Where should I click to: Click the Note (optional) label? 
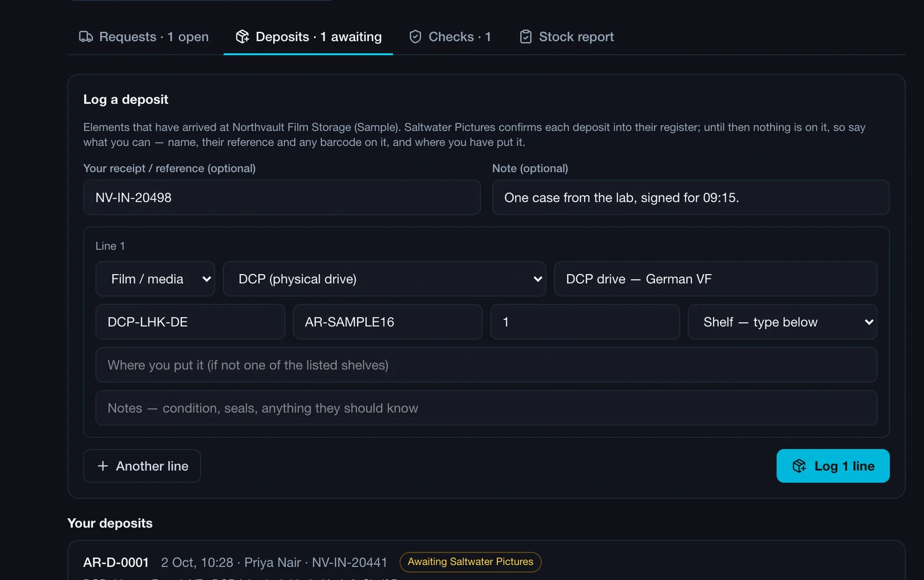tap(530, 168)
